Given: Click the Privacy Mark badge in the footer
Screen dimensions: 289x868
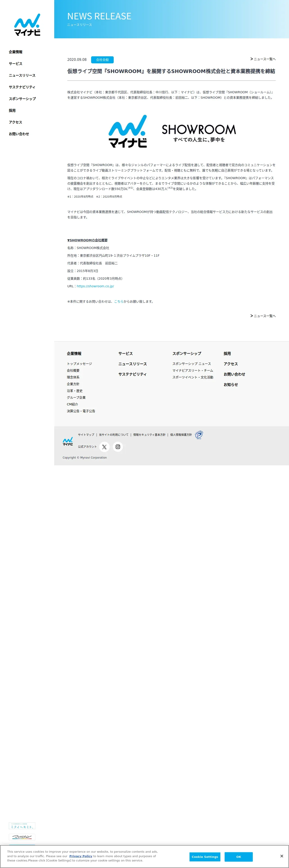Looking at the screenshot, I should point(199,435).
